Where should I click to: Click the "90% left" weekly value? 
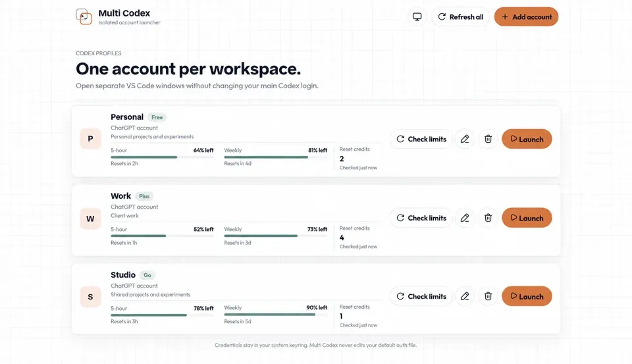pos(317,307)
